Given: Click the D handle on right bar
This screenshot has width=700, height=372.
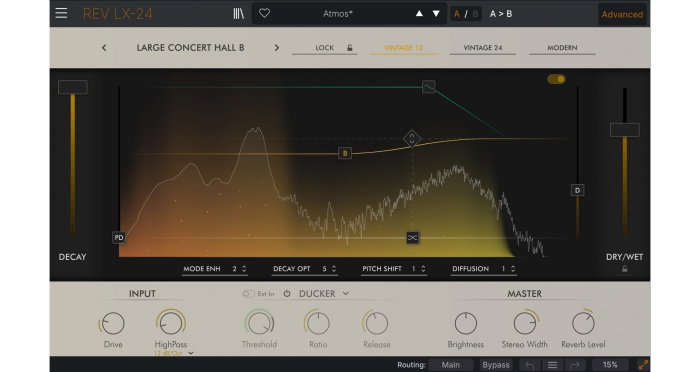Looking at the screenshot, I should pos(577,190).
